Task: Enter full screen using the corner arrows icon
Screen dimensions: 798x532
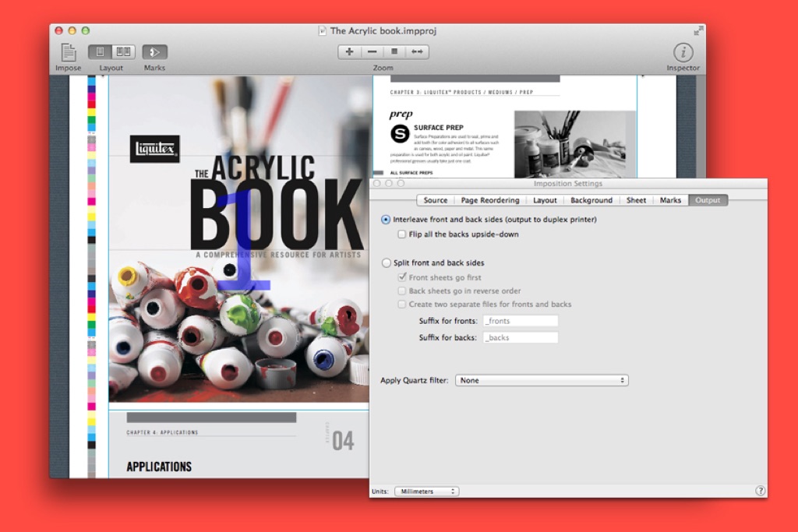Action: [697, 31]
